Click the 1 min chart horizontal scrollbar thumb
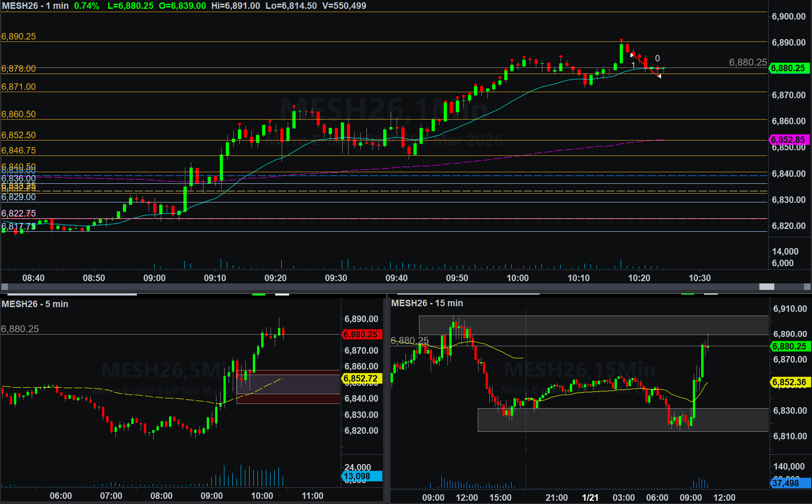Screen dimensions: 812x504 point(766,287)
